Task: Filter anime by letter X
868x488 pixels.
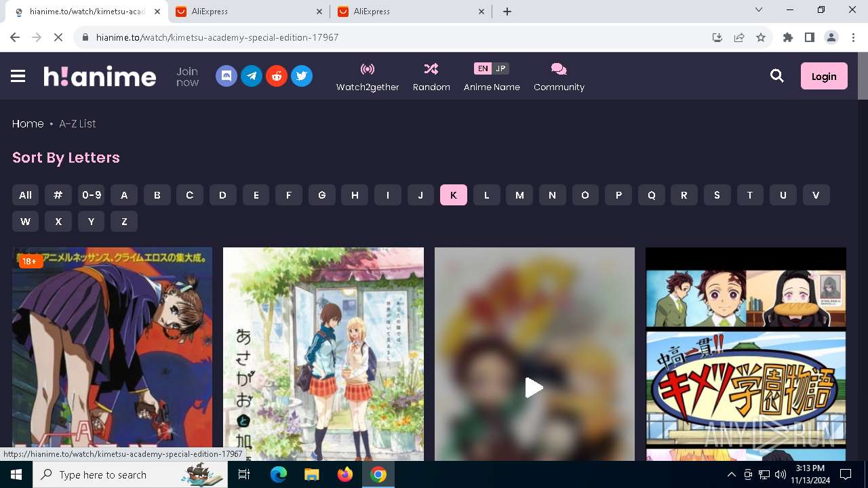Action: coord(58,222)
